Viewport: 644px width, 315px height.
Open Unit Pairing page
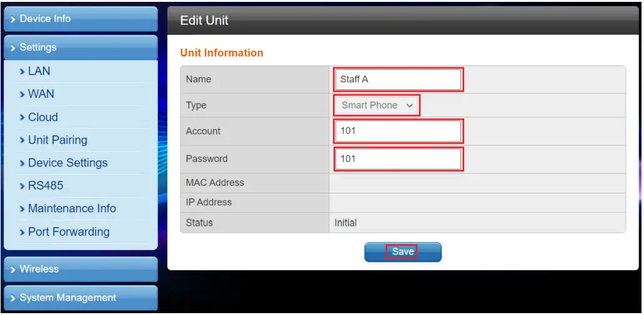coord(57,140)
